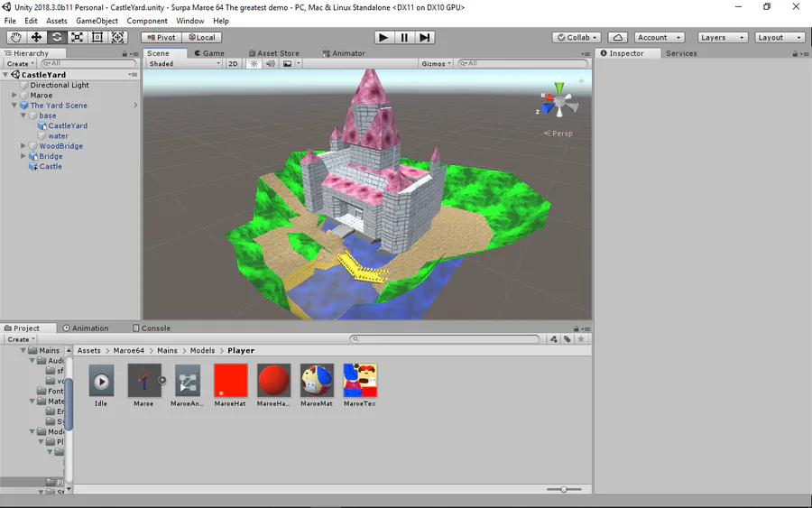Click the Step frame button

[x=425, y=37]
